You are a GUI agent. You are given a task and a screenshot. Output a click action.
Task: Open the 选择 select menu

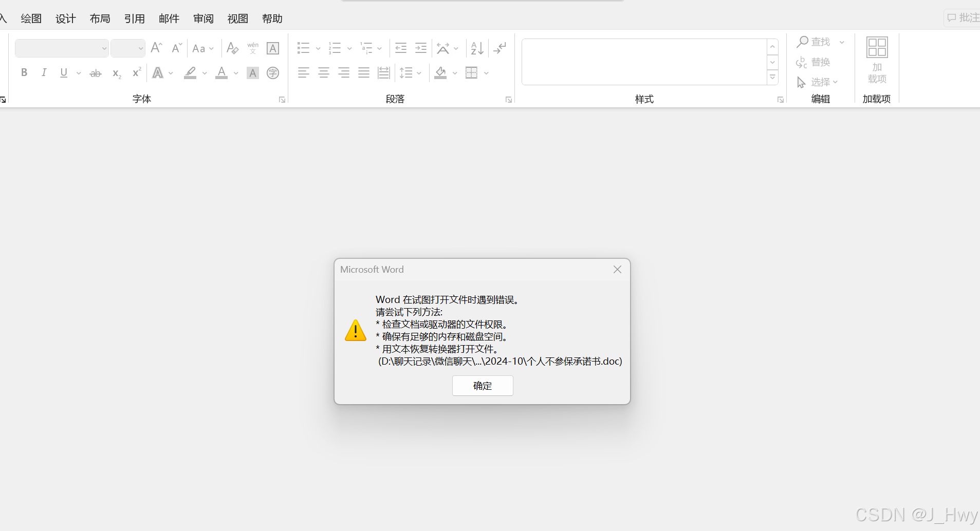(x=817, y=82)
